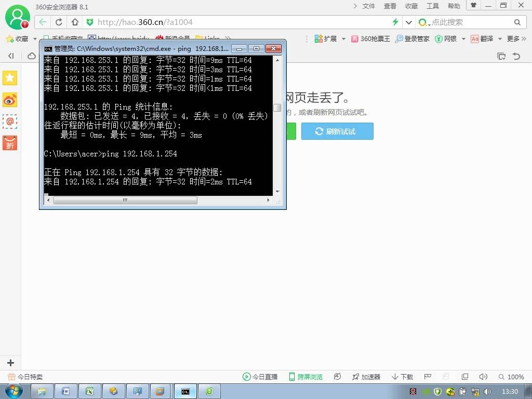Open the Weibo sidebar icon
The width and height of the screenshot is (532, 399).
10,100
